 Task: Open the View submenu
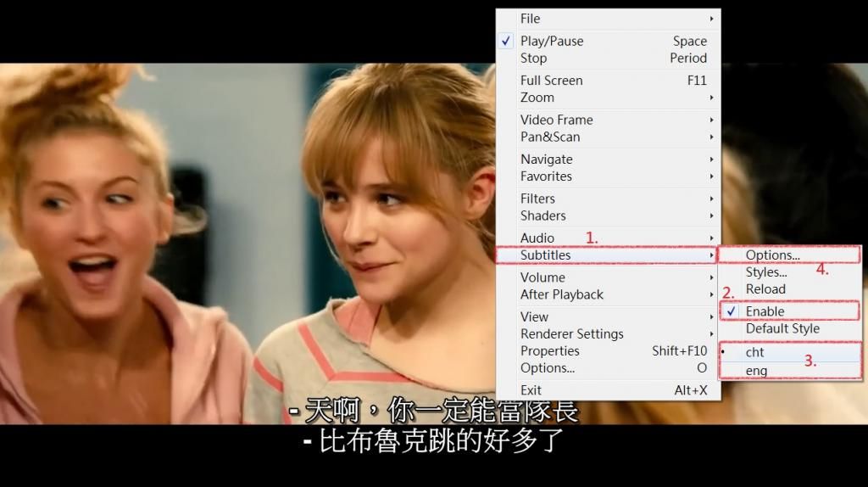[x=608, y=317]
